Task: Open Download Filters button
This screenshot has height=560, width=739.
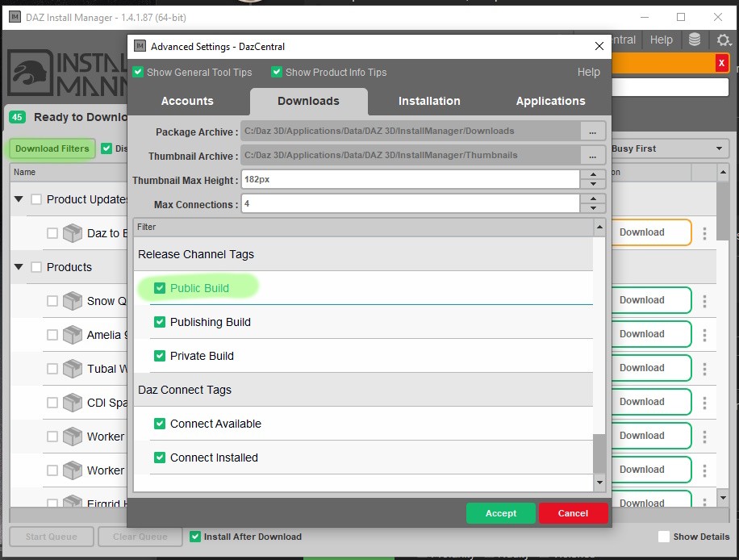Action: click(52, 148)
